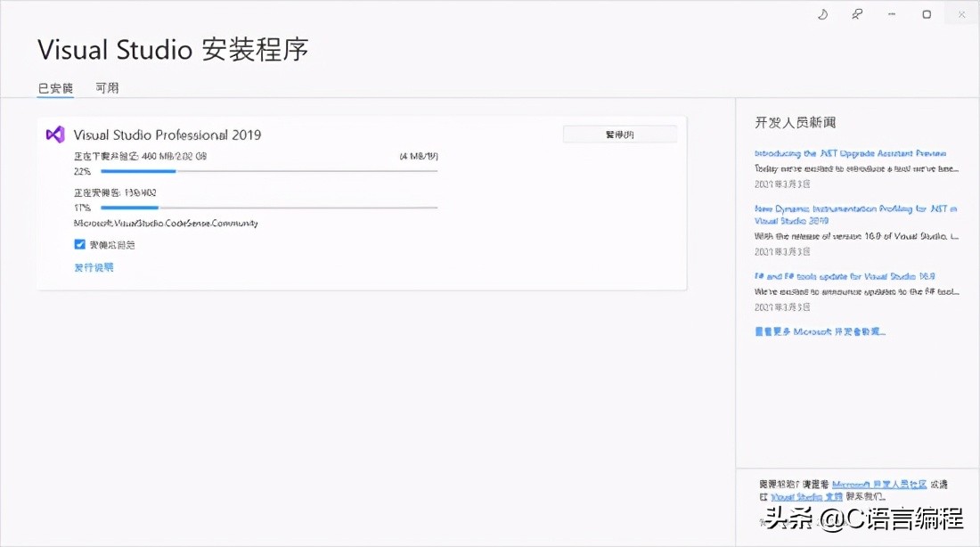Viewport: 980px width, 547px height.
Task: Click the installation progress bar at 17%
Action: coord(267,208)
